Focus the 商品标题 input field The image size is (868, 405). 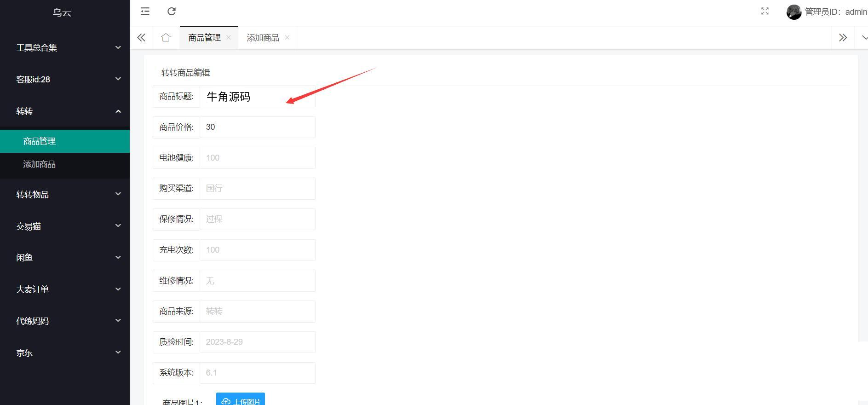tap(258, 97)
